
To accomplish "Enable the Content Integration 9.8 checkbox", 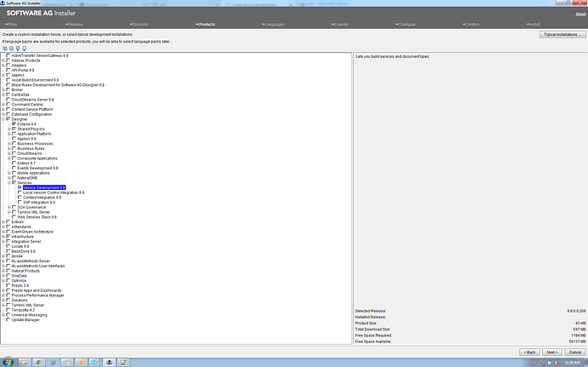I will click(20, 198).
